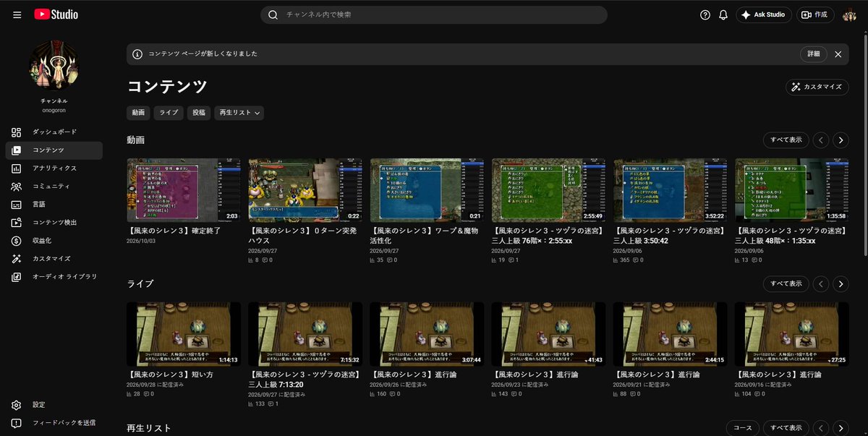This screenshot has height=436, width=868.
Task: Open コンテンツ in sidebar
Action: click(x=54, y=150)
